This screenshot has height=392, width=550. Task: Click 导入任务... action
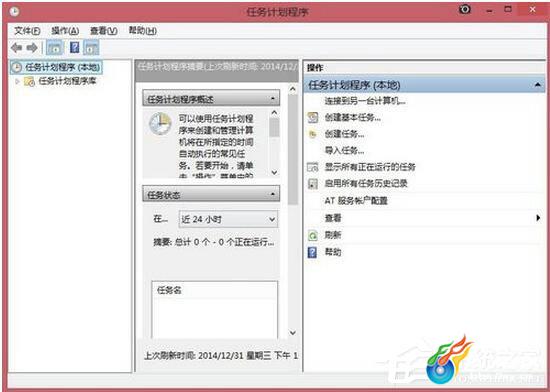pos(344,150)
